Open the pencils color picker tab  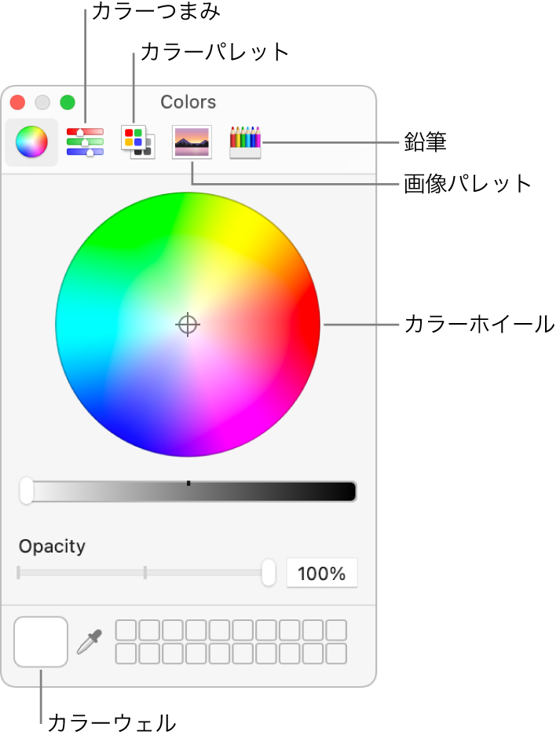click(x=245, y=142)
